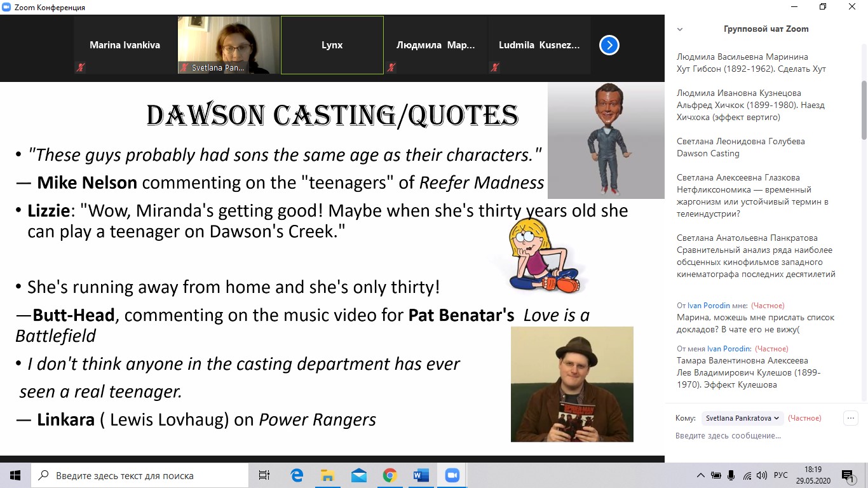
Task: Switch the РУС input language indicator
Action: click(781, 475)
